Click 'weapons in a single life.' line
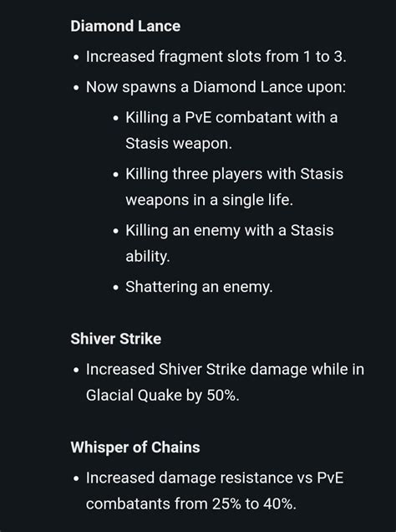The image size is (396, 532). [210, 199]
